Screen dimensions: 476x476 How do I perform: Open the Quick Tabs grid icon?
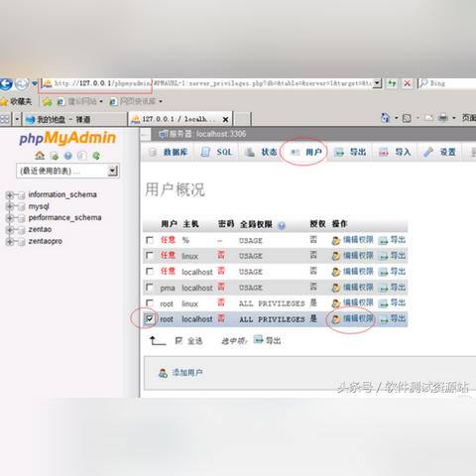pos(5,119)
